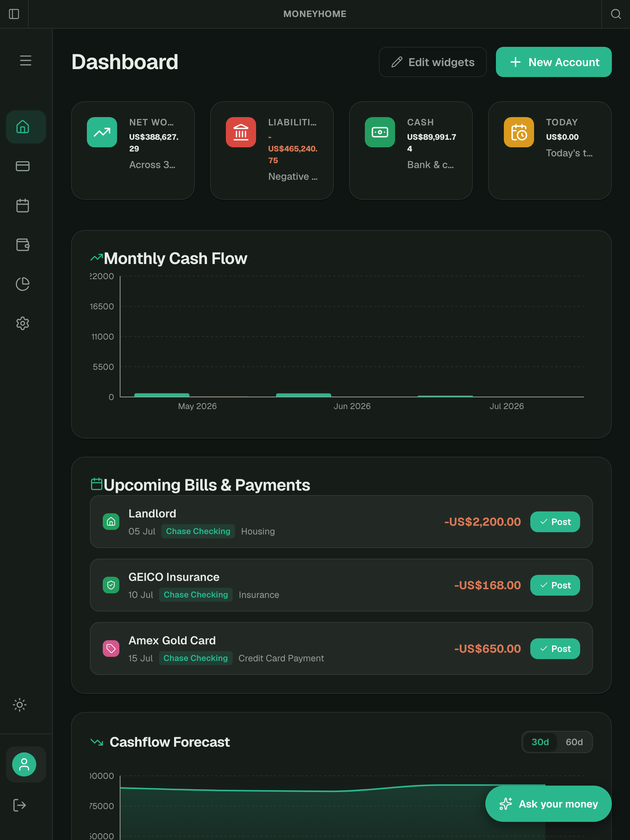Click the Dashboard heading
This screenshot has width=630, height=840.
point(125,62)
